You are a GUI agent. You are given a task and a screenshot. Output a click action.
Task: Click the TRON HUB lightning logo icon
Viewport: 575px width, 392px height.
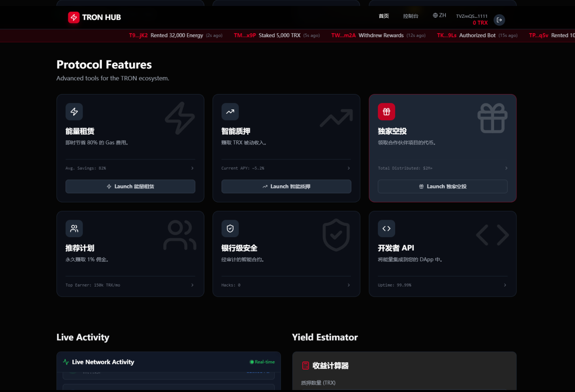point(74,17)
